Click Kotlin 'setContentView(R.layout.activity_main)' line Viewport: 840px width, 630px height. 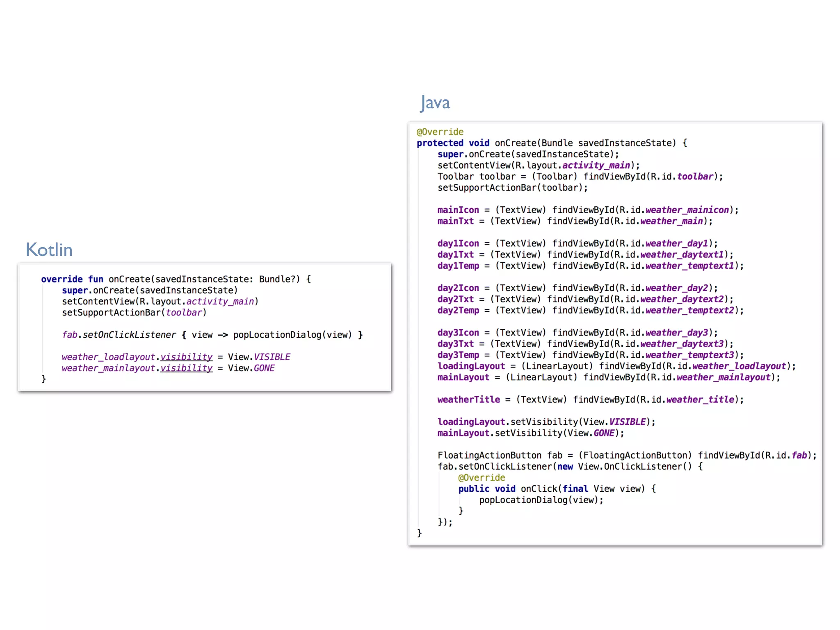click(x=160, y=301)
